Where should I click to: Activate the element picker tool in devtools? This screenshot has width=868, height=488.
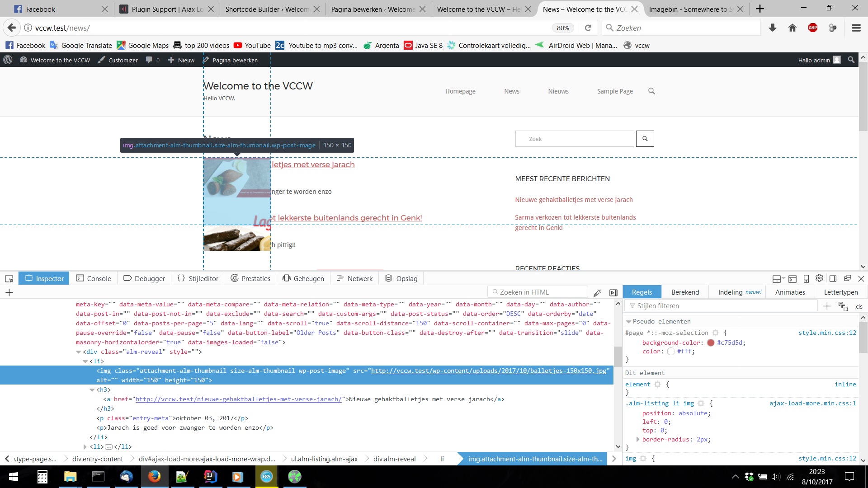click(x=9, y=279)
